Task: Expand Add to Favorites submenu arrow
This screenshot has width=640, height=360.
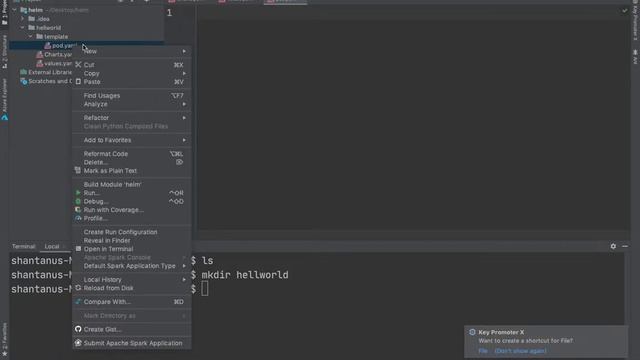Action: pos(184,140)
